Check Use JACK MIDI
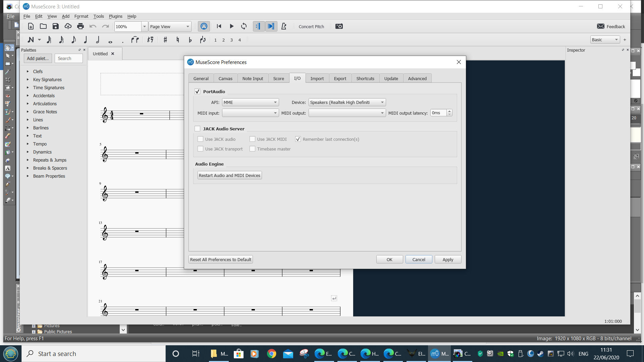This screenshot has height=362, width=644. [252, 139]
